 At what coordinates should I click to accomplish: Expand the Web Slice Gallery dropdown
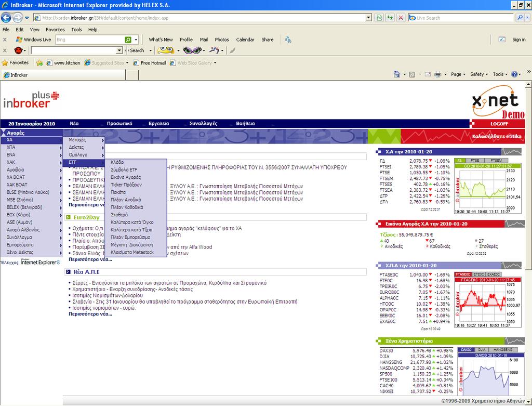click(215, 63)
